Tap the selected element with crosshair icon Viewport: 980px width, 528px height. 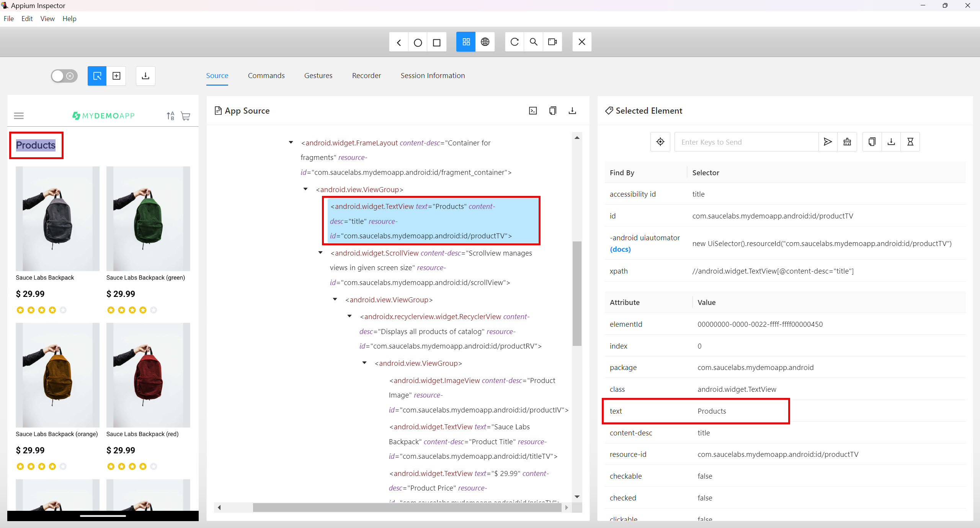point(660,142)
